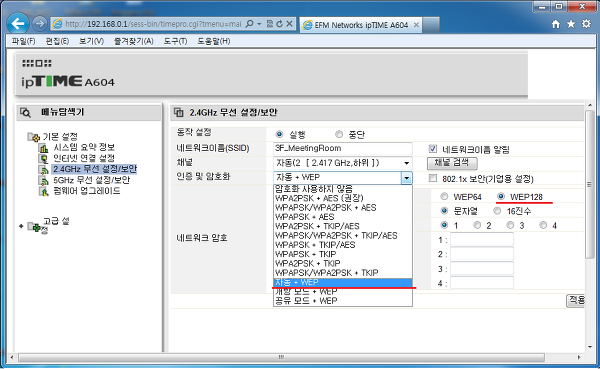Click the menu search magnifier icon

pyautogui.click(x=26, y=113)
